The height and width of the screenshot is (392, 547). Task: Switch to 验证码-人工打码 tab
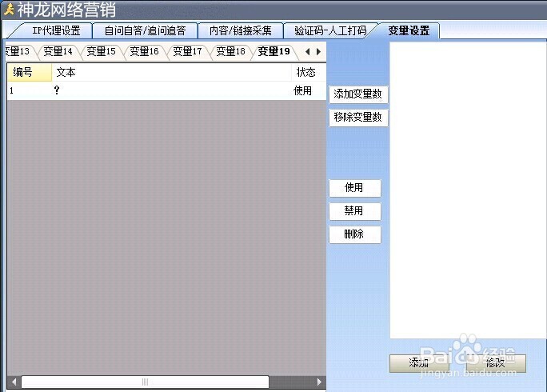[330, 30]
